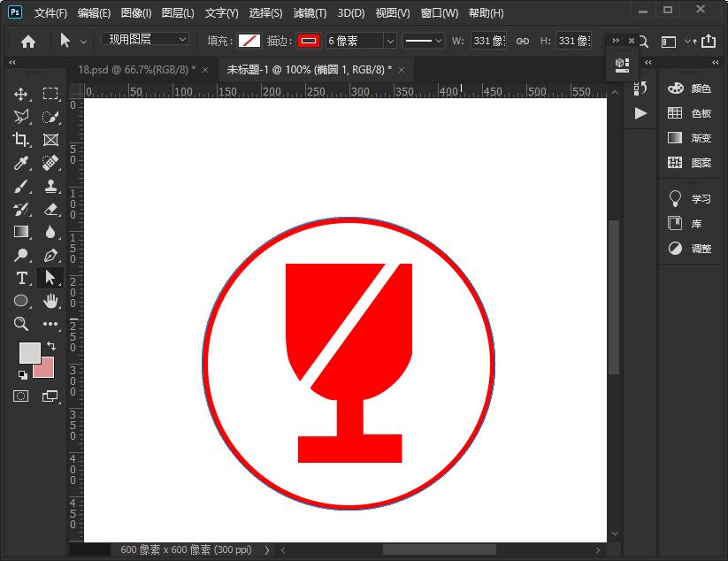Activate the Zoom tool
Viewport: 728px width, 561px height.
(21, 324)
